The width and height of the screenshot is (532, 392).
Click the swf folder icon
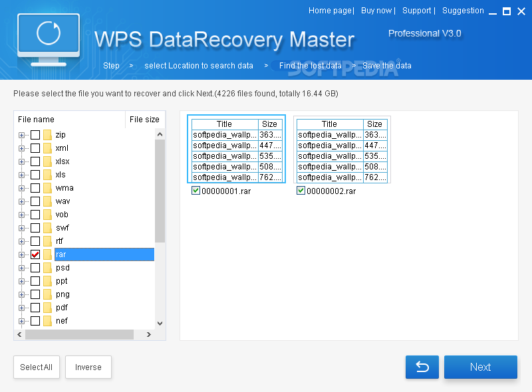tap(47, 228)
